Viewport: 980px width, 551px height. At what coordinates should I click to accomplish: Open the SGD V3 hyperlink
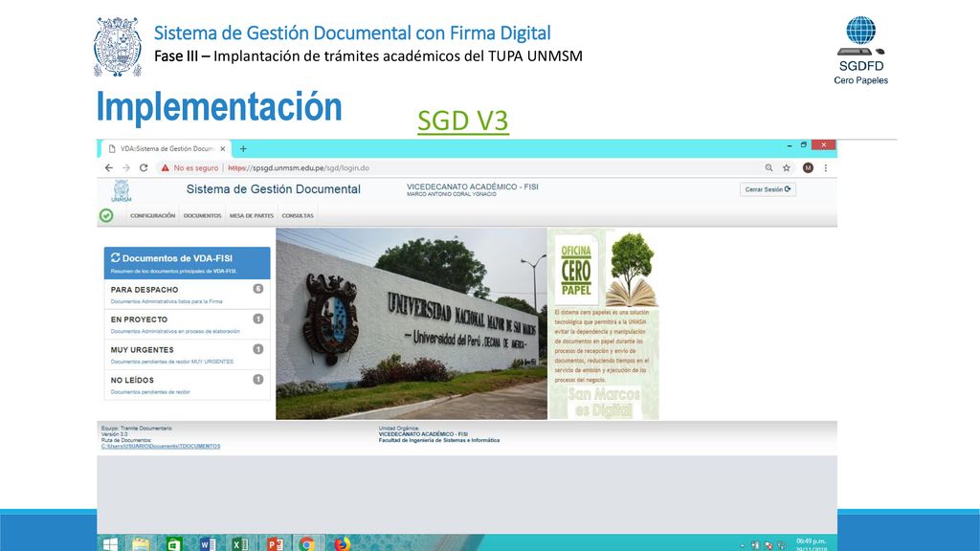(462, 121)
